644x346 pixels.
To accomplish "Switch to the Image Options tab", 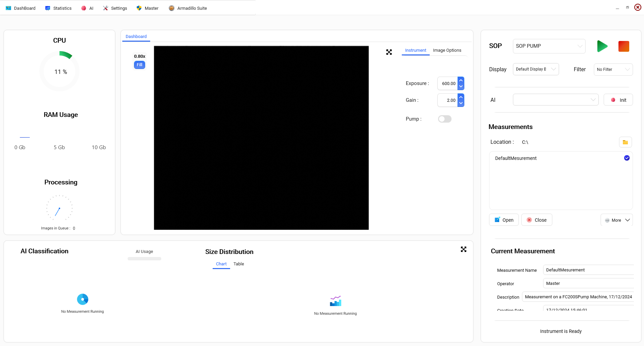I will (x=447, y=50).
